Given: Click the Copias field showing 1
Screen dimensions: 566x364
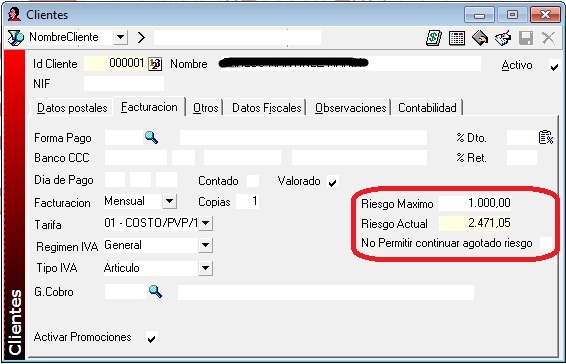Looking at the screenshot, I should (247, 201).
